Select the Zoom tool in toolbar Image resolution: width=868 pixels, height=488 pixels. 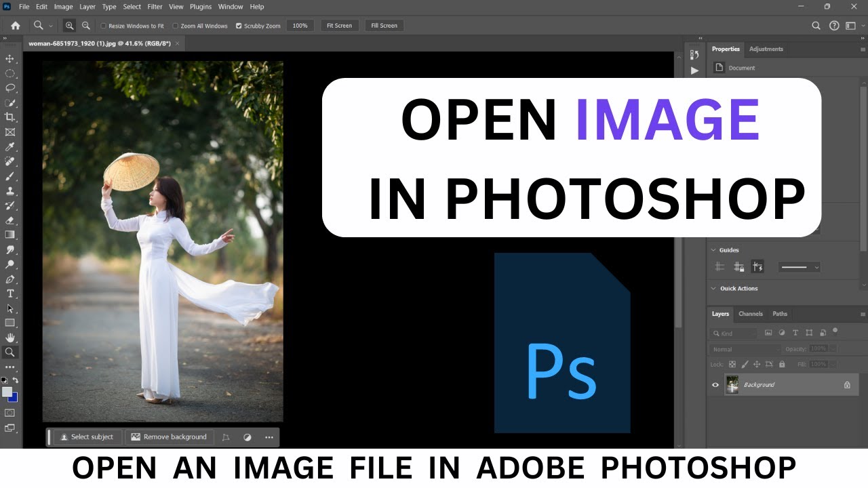pyautogui.click(x=10, y=352)
